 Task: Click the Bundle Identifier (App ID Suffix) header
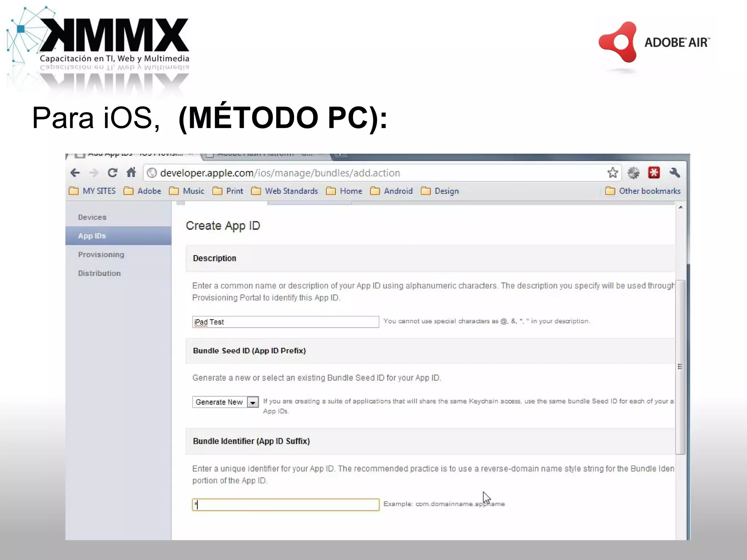[430, 441]
